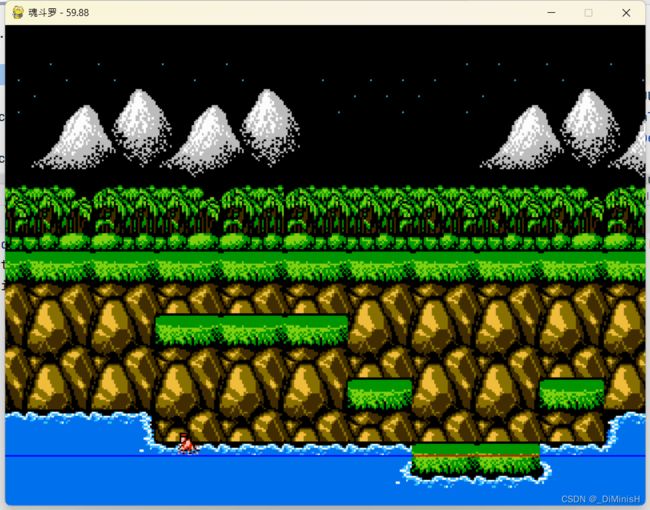Viewport: 650px width, 510px height.
Task: Minimize the 魂斗罗 game window
Action: click(x=551, y=13)
